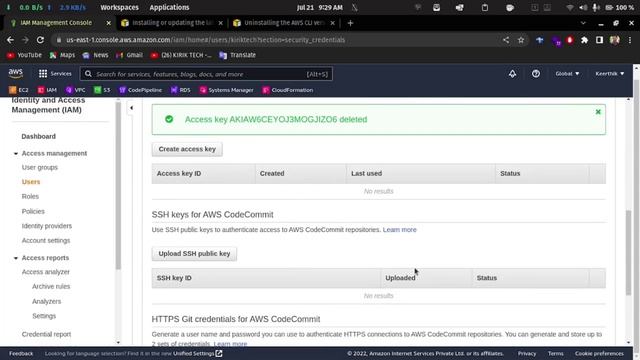Screen dimensions: 640x360
Task: Open the Services grid menu
Action: click(x=55, y=73)
